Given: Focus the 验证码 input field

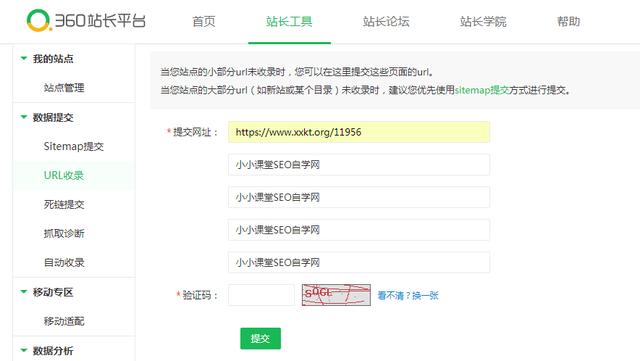Looking at the screenshot, I should [261, 295].
